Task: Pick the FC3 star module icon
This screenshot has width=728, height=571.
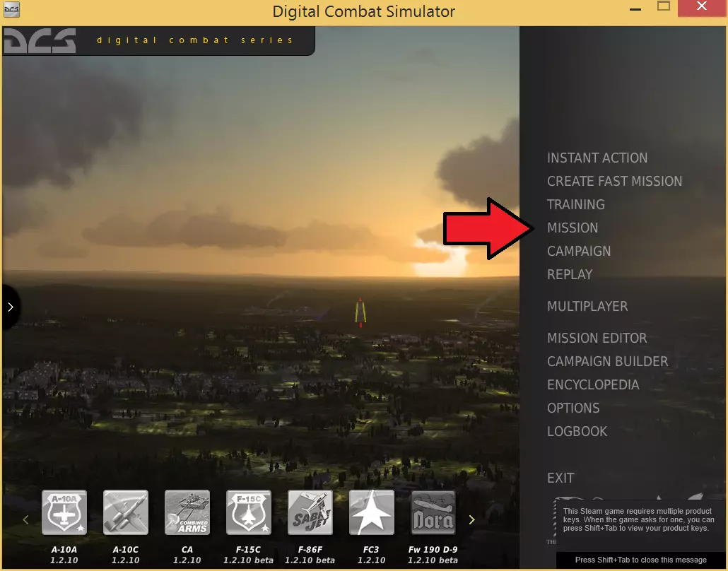Action: [x=372, y=512]
